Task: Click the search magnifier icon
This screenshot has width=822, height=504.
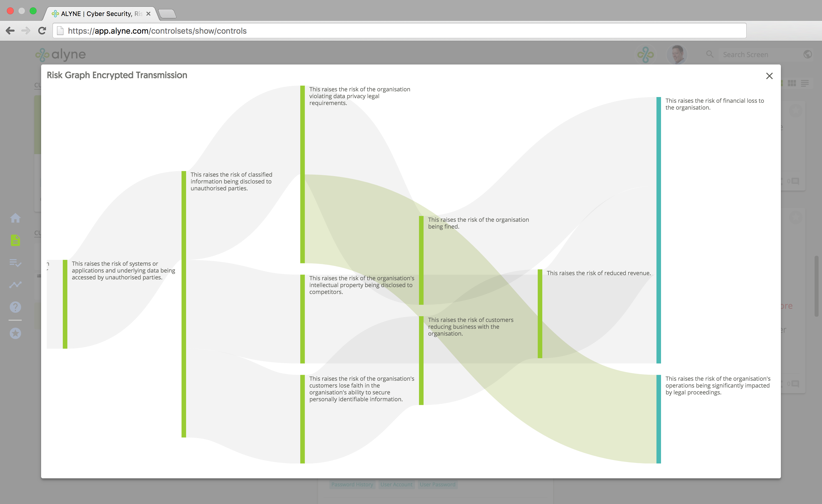Action: click(710, 55)
